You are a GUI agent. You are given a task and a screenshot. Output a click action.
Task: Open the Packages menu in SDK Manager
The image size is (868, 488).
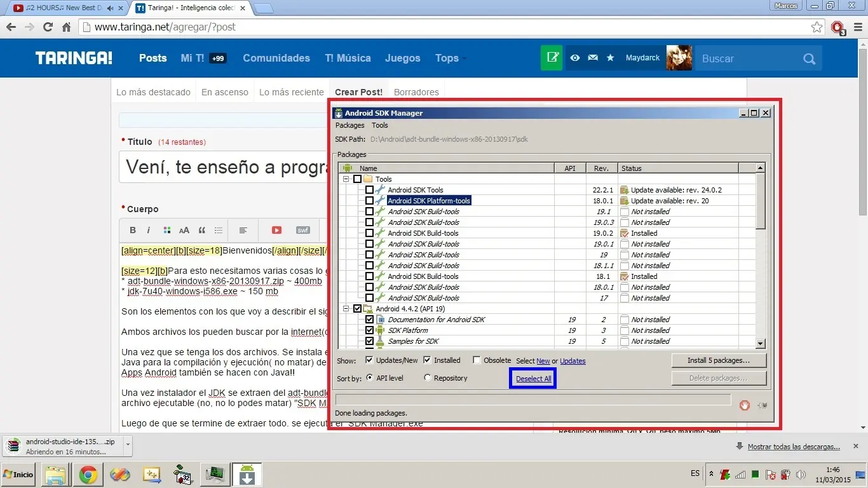tap(350, 125)
